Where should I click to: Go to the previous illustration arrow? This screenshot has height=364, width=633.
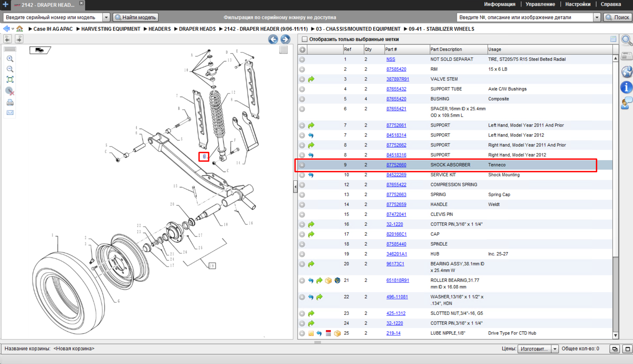273,39
